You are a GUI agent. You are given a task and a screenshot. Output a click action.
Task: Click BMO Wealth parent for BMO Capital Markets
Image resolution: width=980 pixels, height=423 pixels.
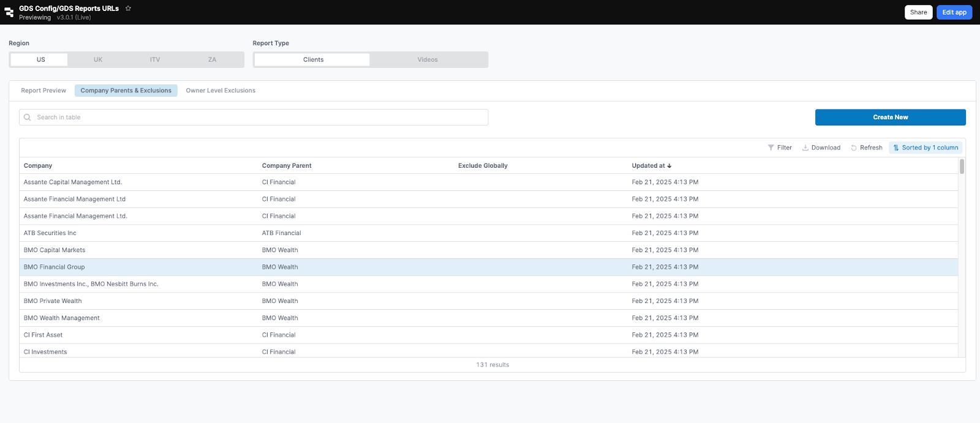[x=280, y=250]
